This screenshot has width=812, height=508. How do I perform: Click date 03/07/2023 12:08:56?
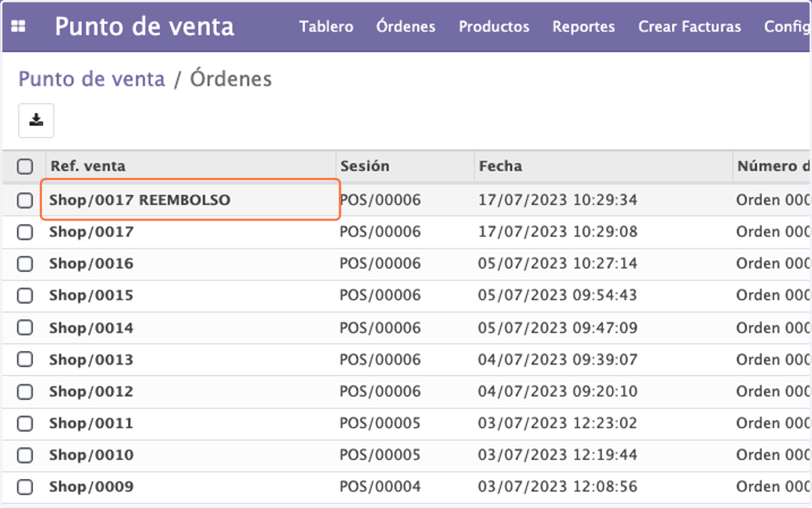(x=558, y=487)
